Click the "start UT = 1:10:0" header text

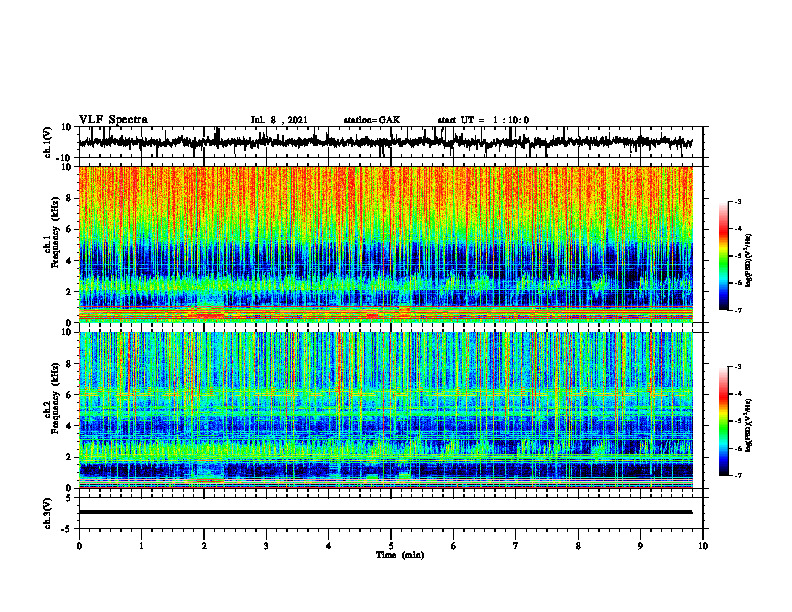483,120
